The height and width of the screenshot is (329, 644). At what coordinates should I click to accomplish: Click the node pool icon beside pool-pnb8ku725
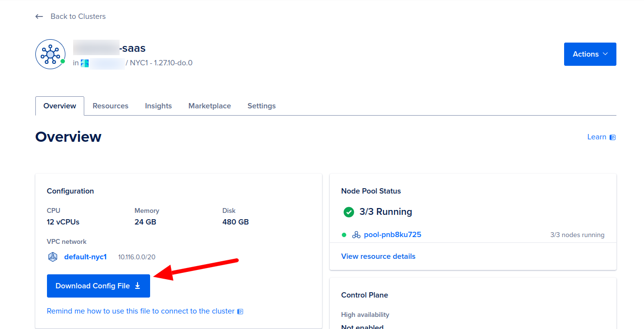point(356,234)
